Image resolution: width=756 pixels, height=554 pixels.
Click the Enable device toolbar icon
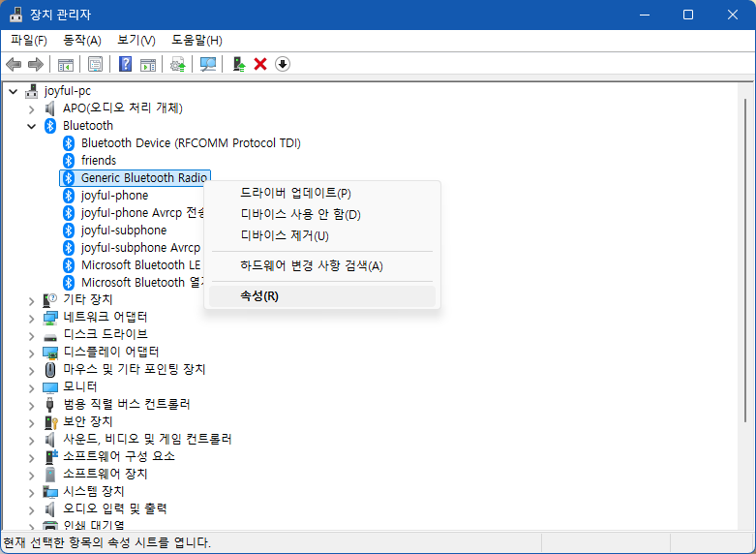point(239,64)
